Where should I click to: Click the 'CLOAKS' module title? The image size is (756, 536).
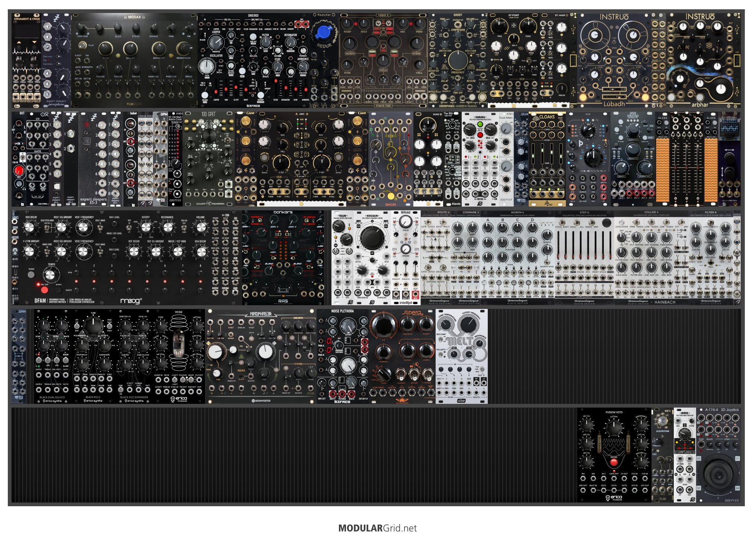click(x=547, y=117)
